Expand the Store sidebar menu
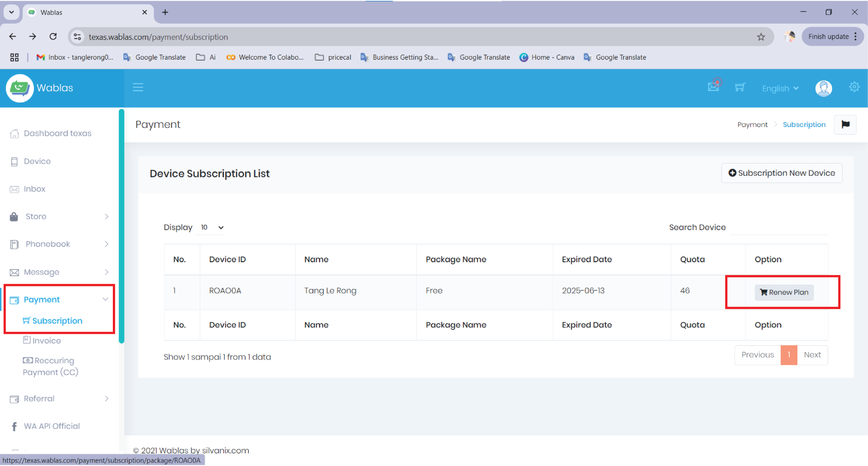 pos(59,216)
